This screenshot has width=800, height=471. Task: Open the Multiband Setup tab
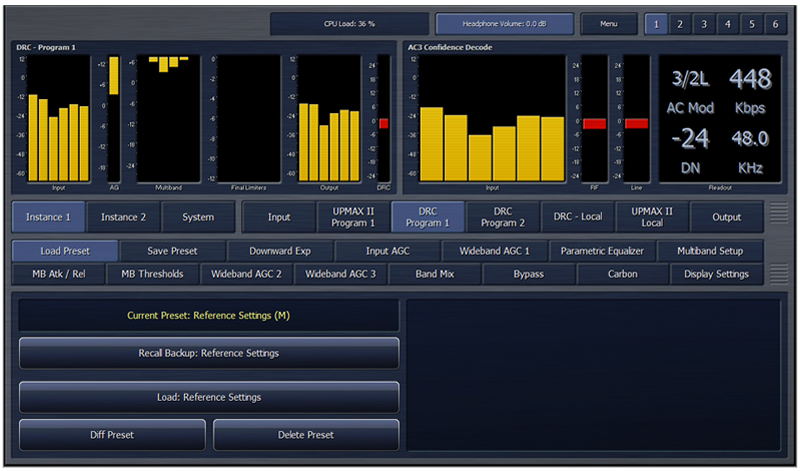pos(710,251)
